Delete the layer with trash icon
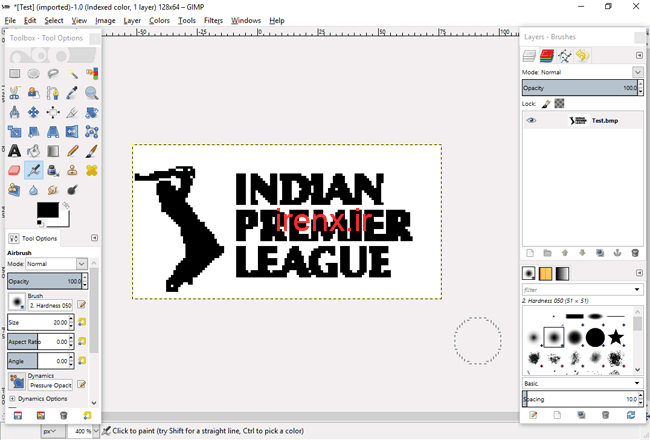This screenshot has height=440, width=650. pyautogui.click(x=635, y=253)
